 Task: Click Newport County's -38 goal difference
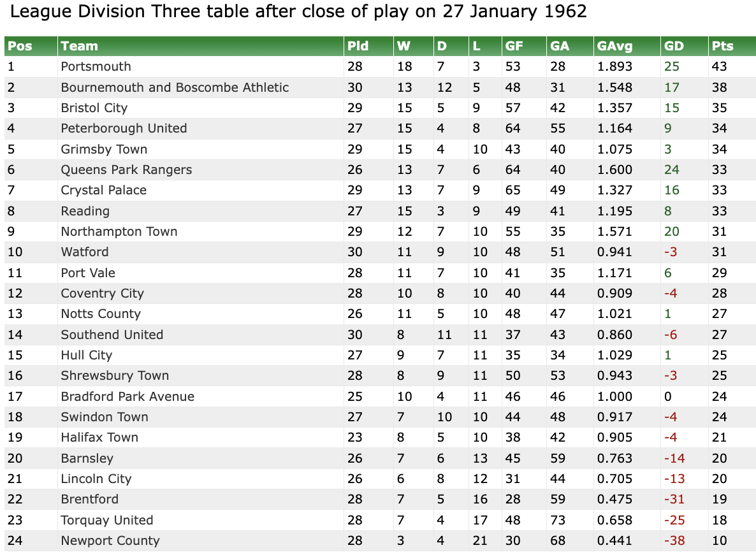674,540
